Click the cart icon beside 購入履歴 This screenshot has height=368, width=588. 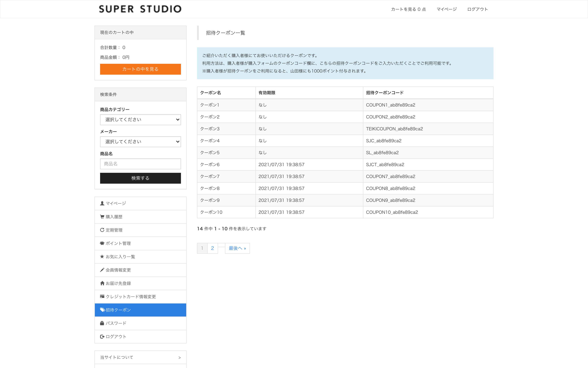102,217
